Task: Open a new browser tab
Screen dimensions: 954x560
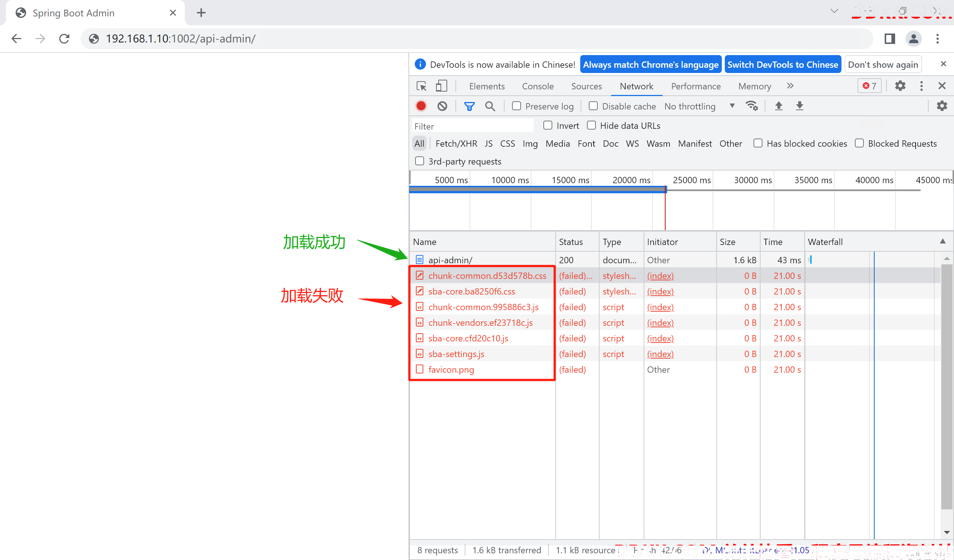Action: [201, 13]
